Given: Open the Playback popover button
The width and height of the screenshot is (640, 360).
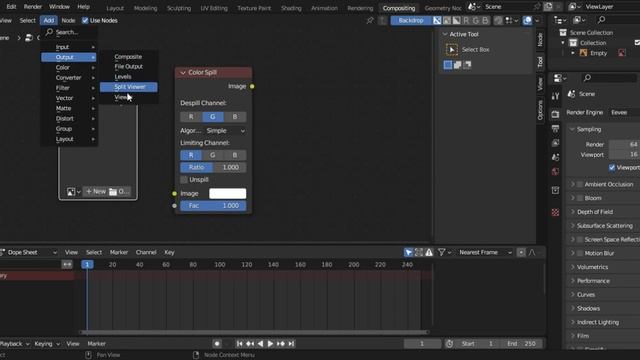Looking at the screenshot, I should pos(15,344).
